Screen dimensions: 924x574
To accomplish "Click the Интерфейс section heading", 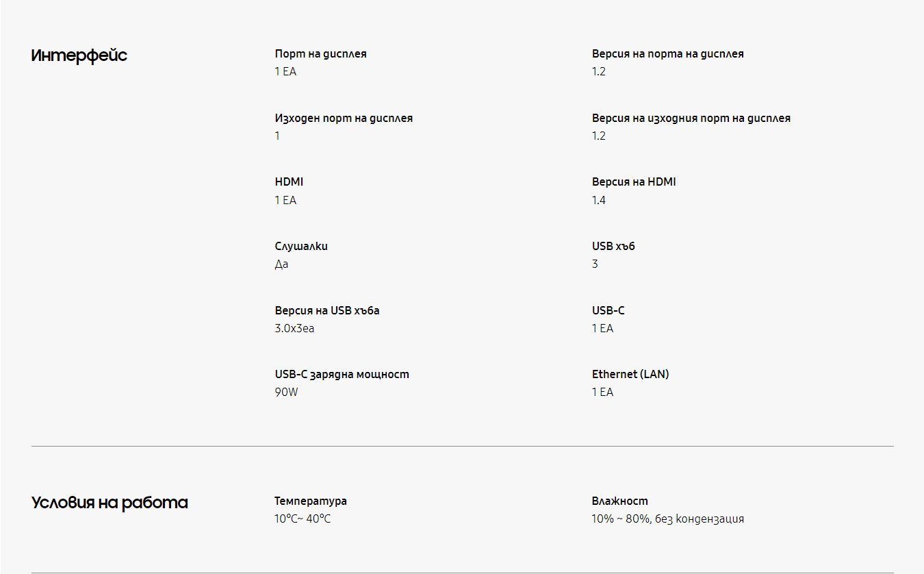I will click(79, 55).
